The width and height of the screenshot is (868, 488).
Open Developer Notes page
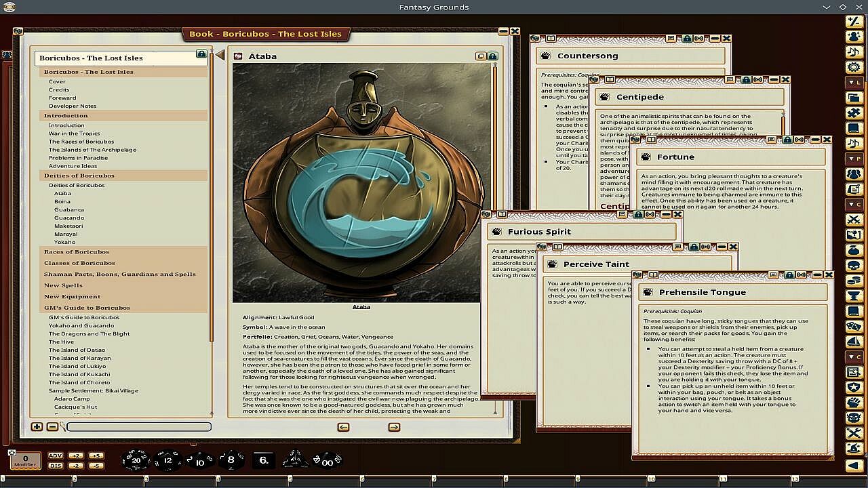(73, 106)
